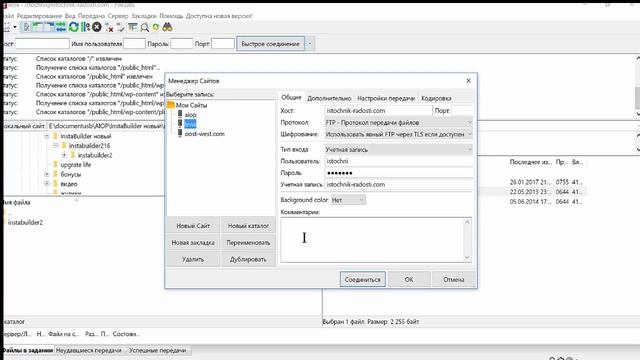This screenshot has width=640, height=360.
Task: Click the Соединиться button
Action: coord(362,280)
